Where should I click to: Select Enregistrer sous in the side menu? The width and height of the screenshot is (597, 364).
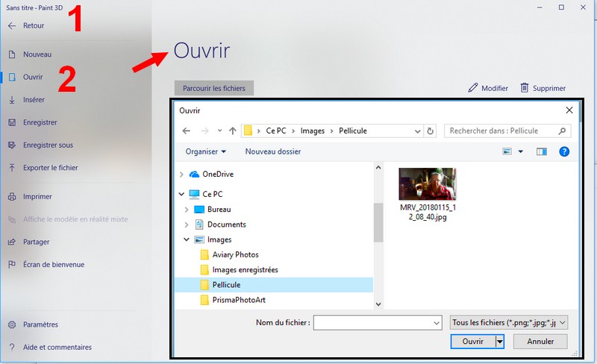pyautogui.click(x=48, y=145)
